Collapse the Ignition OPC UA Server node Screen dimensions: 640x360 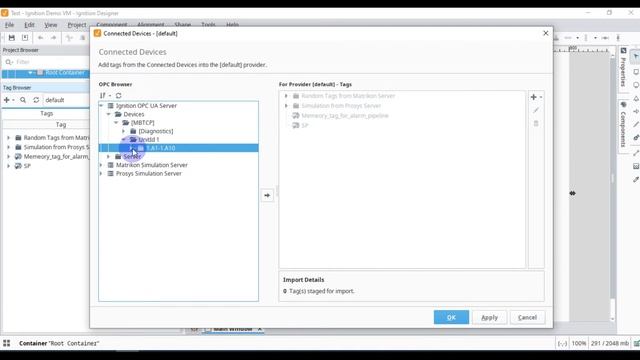tap(101, 106)
